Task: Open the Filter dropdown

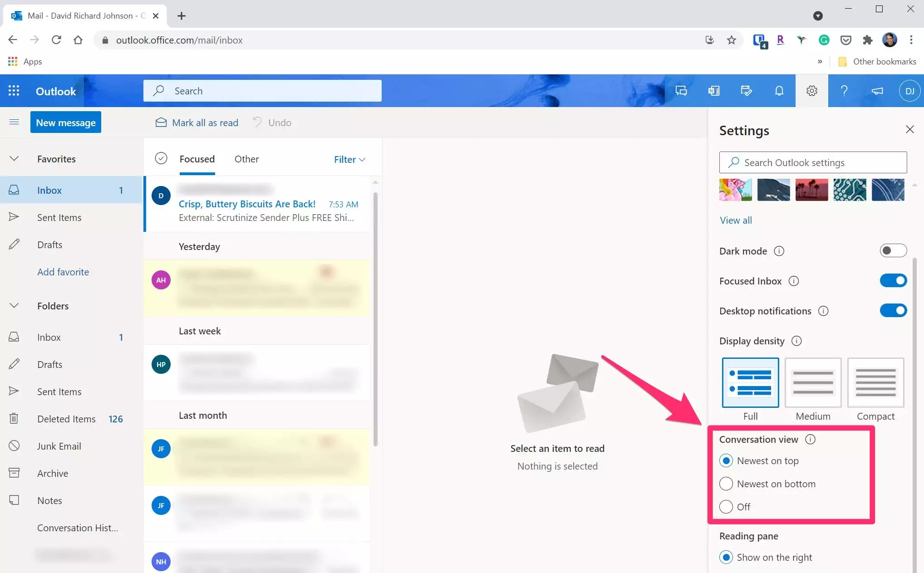Action: [x=349, y=159]
